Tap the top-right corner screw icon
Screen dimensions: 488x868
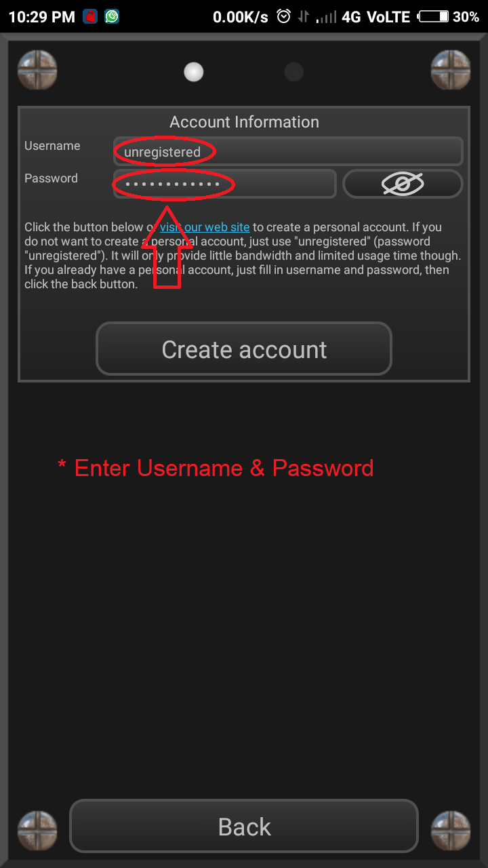(451, 71)
